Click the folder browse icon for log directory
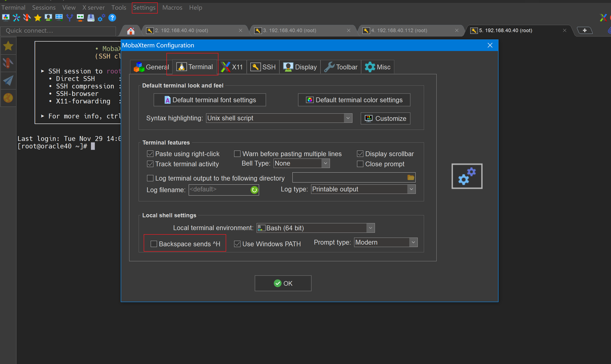611x364 pixels. tap(411, 177)
